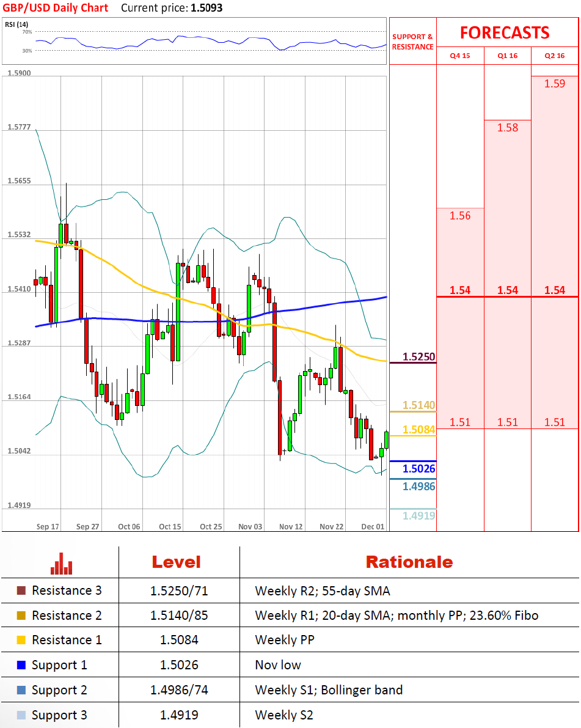This screenshot has width=581, height=728.
Task: Click the 1.5026 support level marker
Action: point(418,468)
